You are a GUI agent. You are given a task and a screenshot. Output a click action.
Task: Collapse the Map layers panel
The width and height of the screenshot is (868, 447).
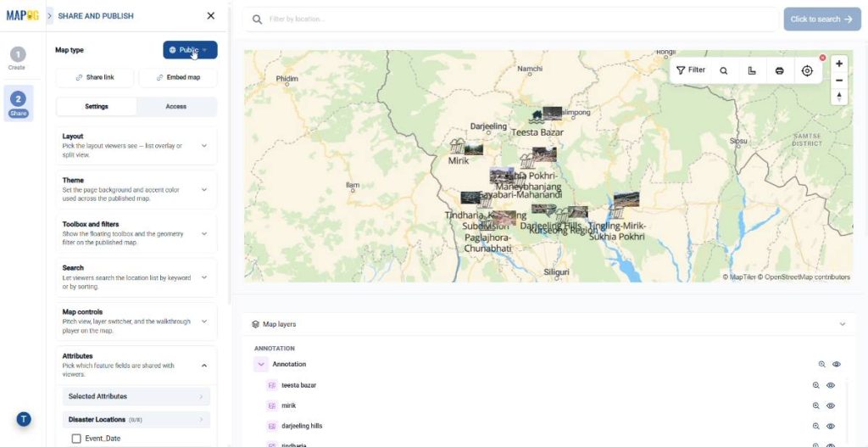(x=842, y=324)
